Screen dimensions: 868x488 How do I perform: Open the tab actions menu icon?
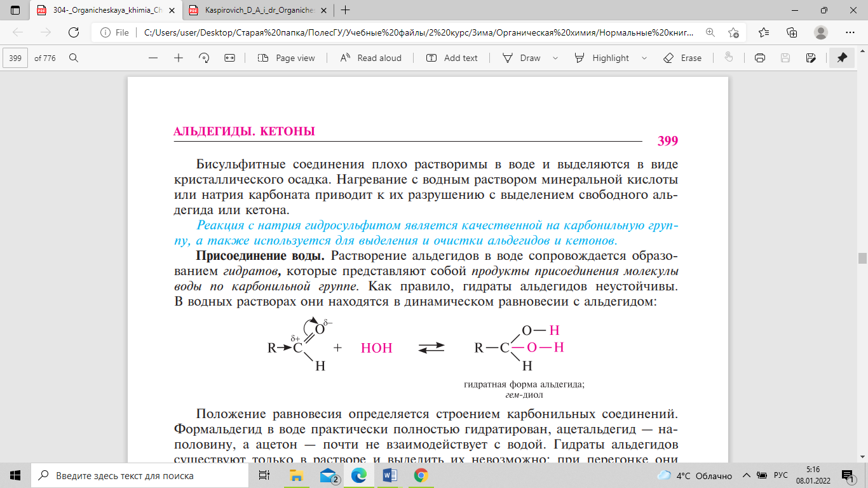coord(15,10)
